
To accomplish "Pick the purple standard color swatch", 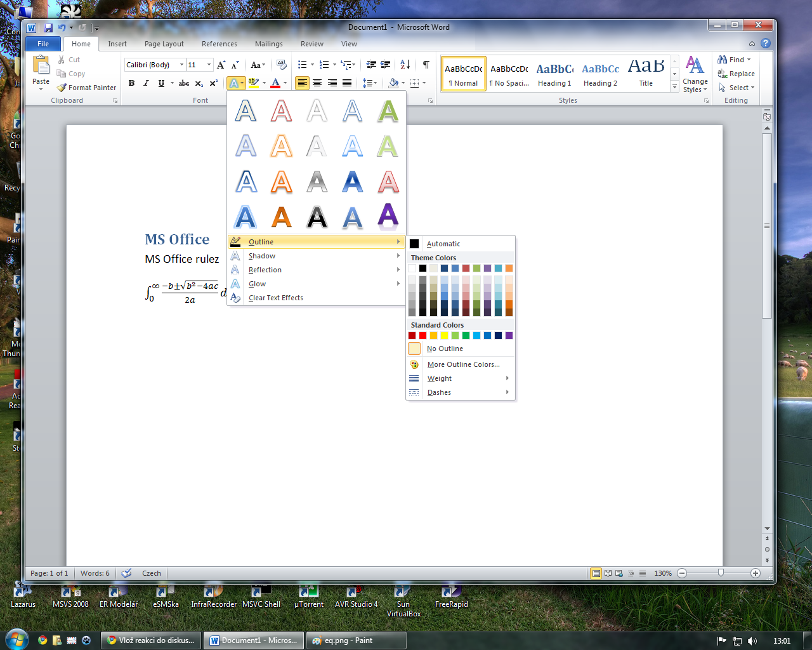I will (509, 335).
